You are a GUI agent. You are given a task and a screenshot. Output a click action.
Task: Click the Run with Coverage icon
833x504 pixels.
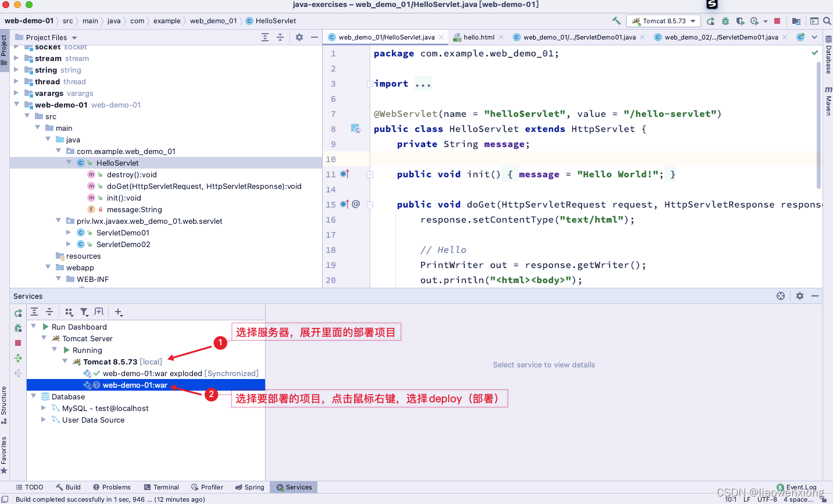740,21
